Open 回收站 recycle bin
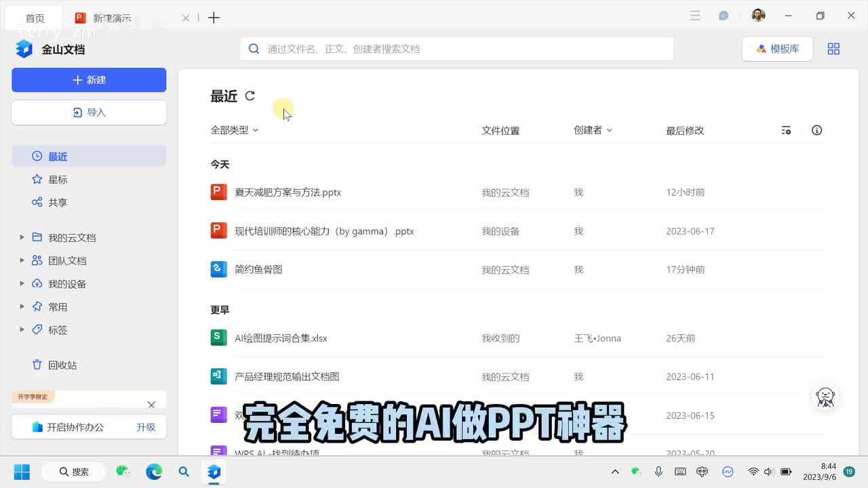 (62, 365)
